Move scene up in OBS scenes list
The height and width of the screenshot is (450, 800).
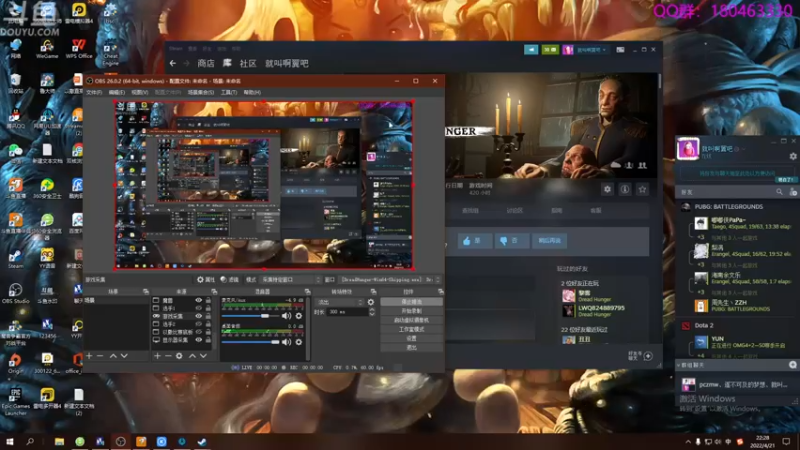click(x=113, y=356)
